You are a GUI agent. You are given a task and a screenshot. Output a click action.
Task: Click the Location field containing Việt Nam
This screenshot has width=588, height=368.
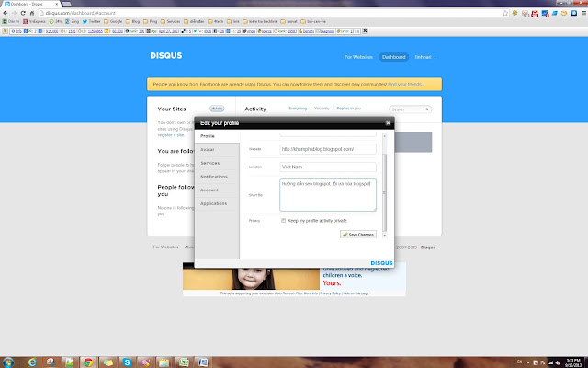[x=328, y=167]
